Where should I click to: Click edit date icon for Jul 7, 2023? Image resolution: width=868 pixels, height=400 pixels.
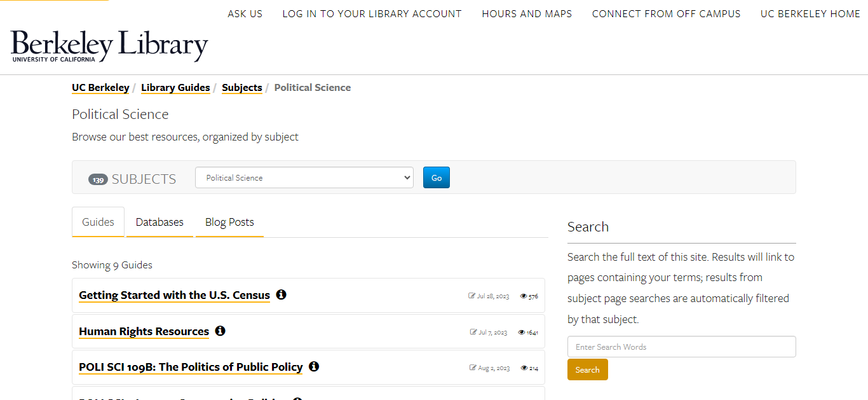[x=473, y=332]
